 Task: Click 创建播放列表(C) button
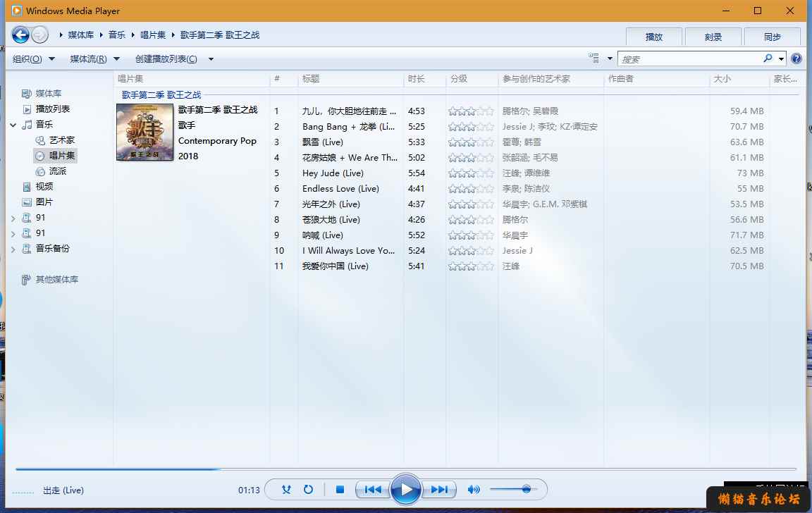166,59
